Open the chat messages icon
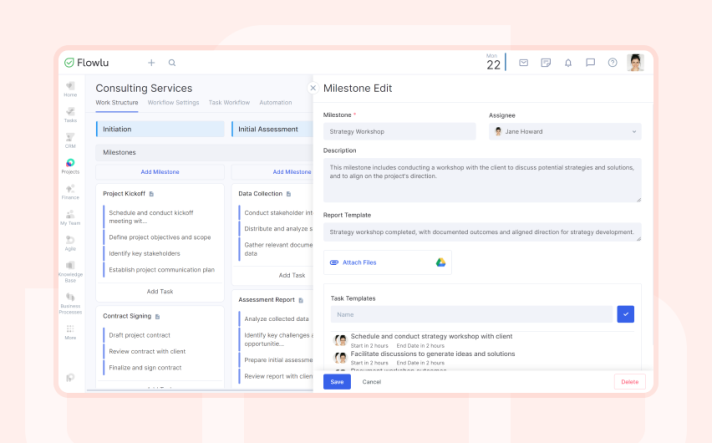 (x=590, y=63)
